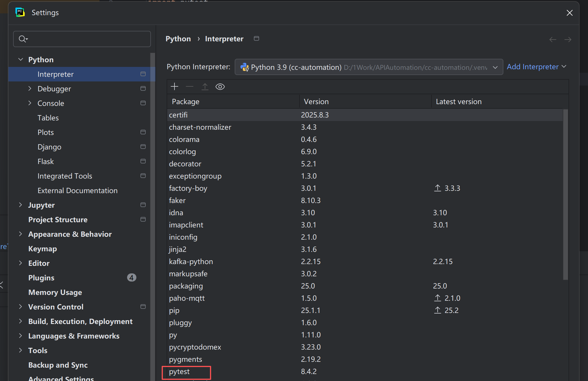Open External Documentation settings page
Image resolution: width=588 pixels, height=381 pixels.
pos(78,190)
